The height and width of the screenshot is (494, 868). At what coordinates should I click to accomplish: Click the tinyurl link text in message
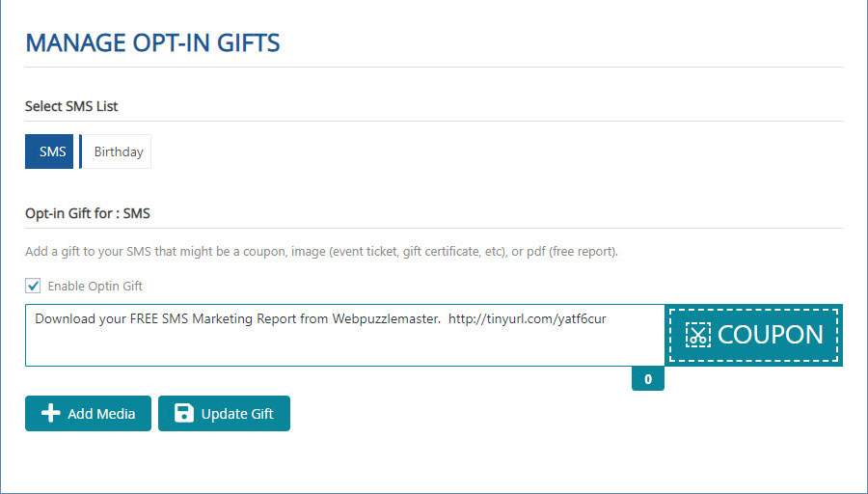[x=527, y=319]
